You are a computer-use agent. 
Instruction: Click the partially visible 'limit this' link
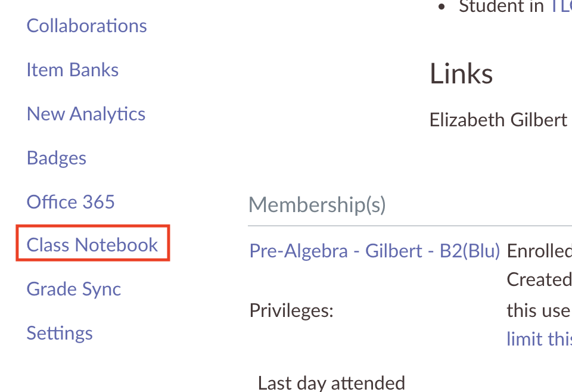[x=538, y=339]
